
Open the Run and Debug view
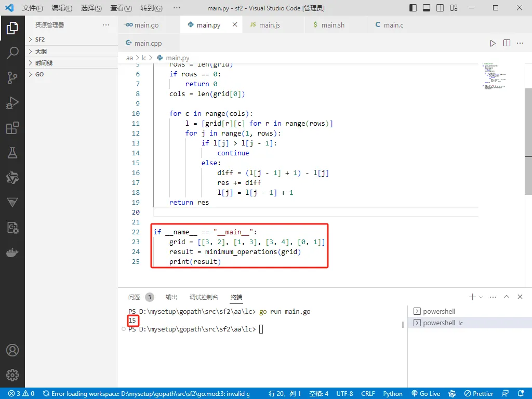tap(12, 103)
